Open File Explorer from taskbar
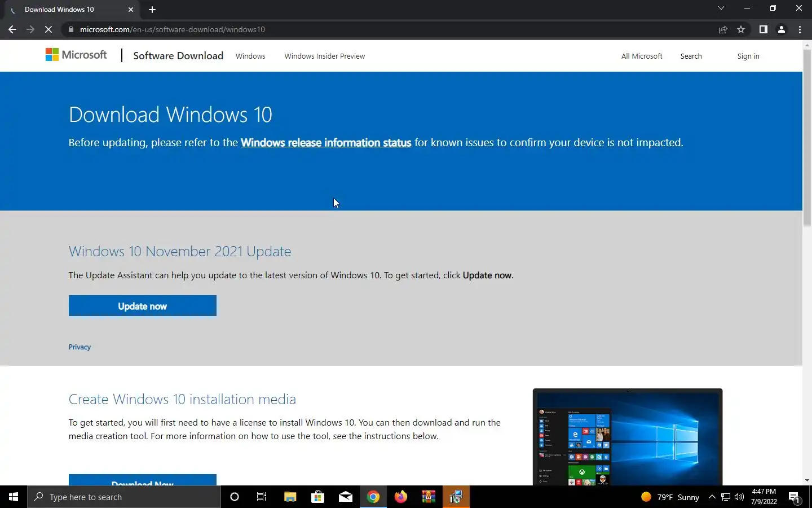 click(290, 497)
